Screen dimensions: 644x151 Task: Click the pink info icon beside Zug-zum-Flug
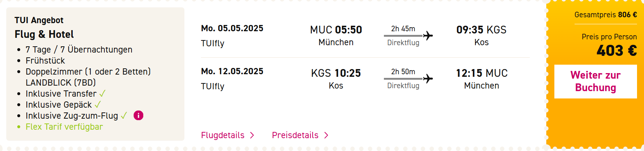[x=138, y=115]
